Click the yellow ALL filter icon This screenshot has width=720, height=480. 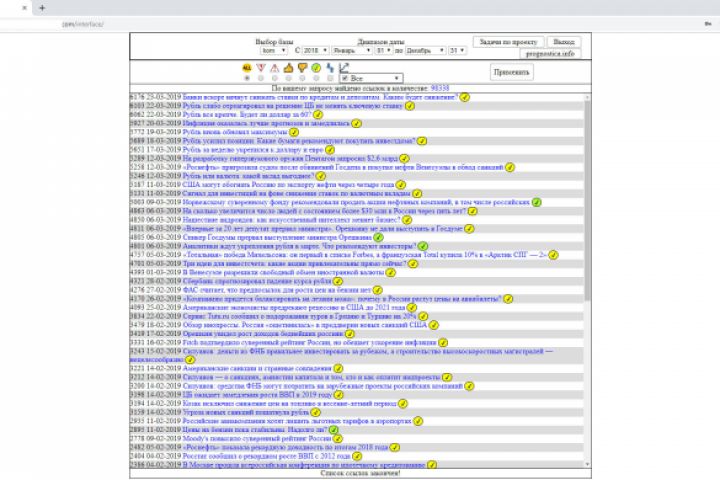pos(247,68)
